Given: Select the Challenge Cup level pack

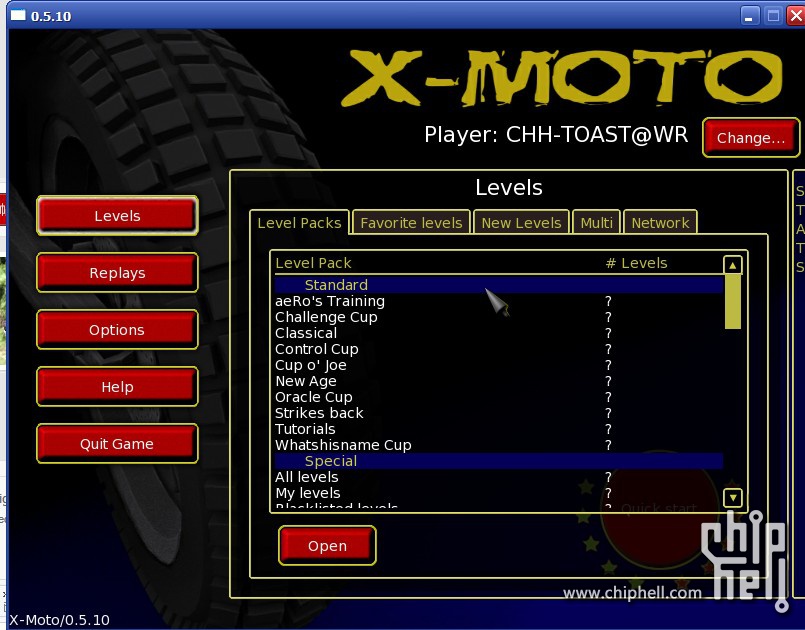Looking at the screenshot, I should tap(499, 317).
